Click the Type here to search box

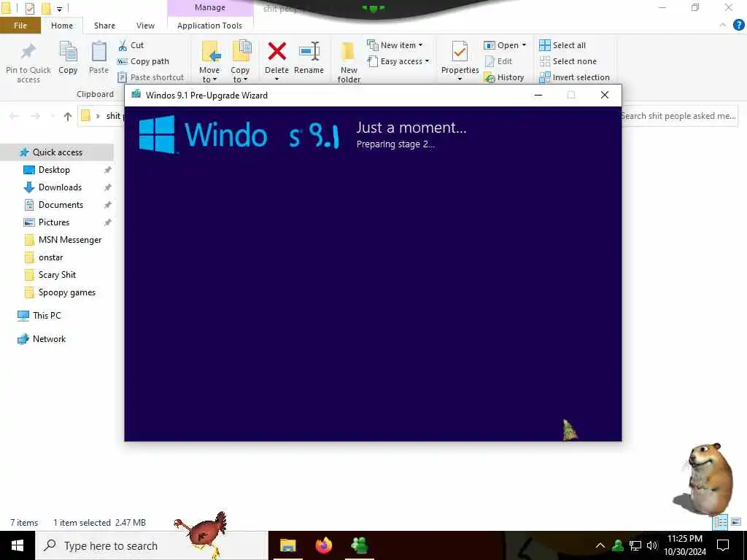click(x=152, y=545)
